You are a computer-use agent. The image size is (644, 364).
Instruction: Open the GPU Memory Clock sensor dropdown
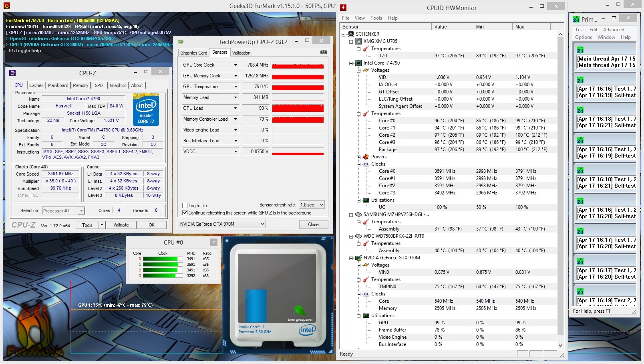235,76
